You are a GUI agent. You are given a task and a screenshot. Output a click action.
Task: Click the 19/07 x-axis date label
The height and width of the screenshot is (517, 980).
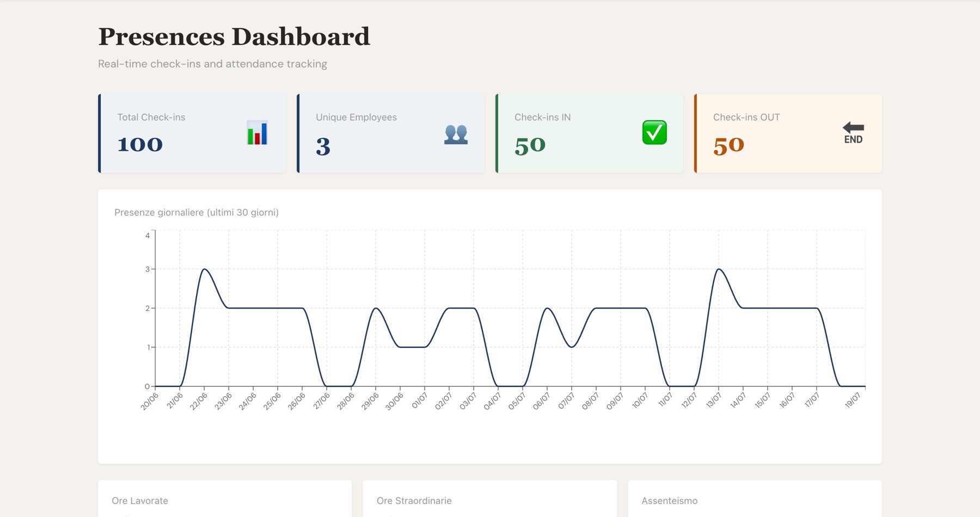(x=853, y=401)
